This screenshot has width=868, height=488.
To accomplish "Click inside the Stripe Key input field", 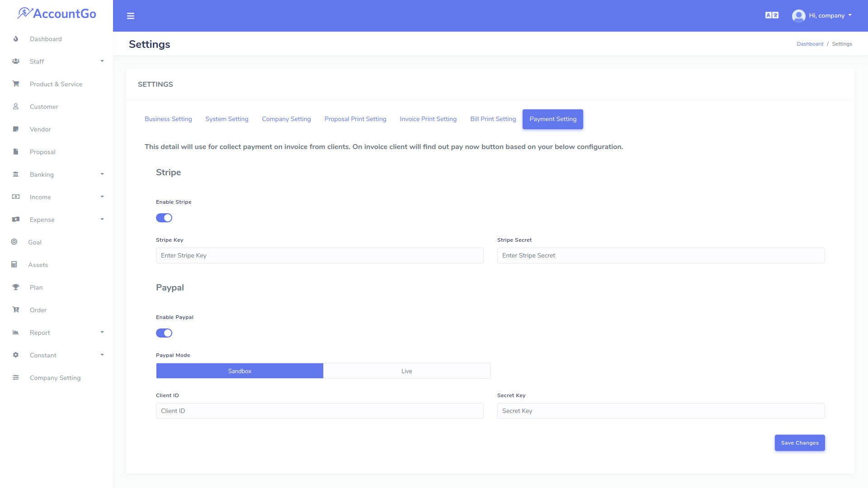I will (x=319, y=255).
